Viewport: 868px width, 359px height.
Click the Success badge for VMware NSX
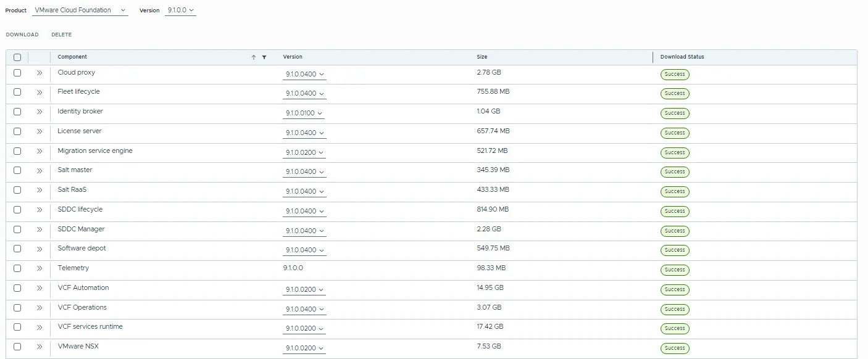(x=675, y=348)
